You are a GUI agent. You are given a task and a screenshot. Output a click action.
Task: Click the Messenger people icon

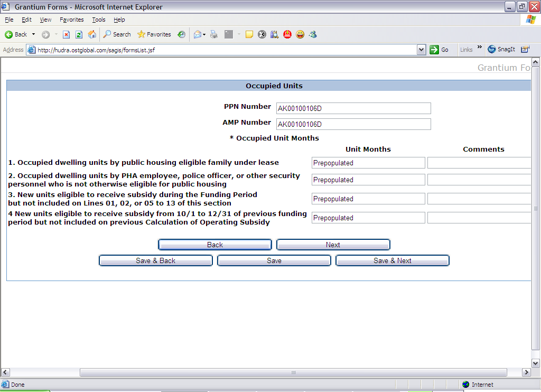click(313, 34)
